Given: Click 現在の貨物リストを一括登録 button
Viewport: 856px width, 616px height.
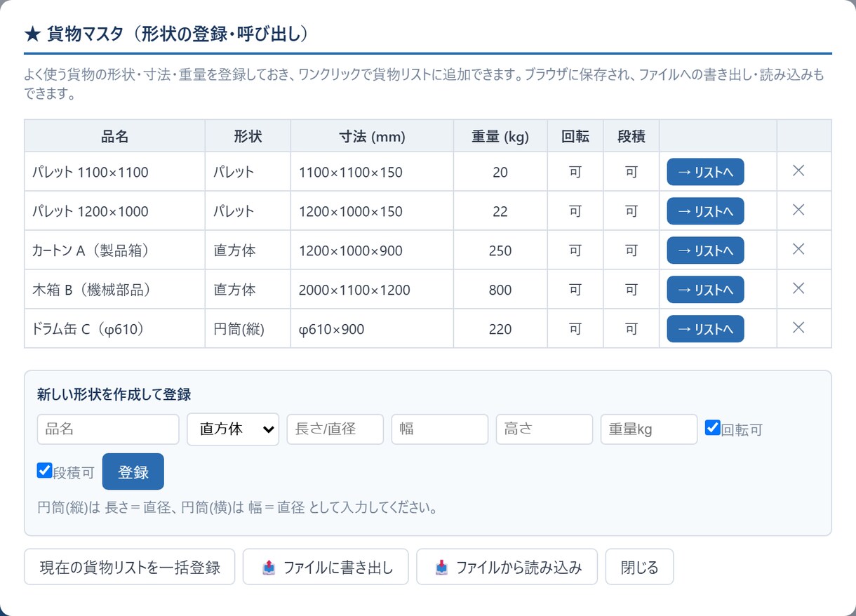Looking at the screenshot, I should [x=130, y=567].
